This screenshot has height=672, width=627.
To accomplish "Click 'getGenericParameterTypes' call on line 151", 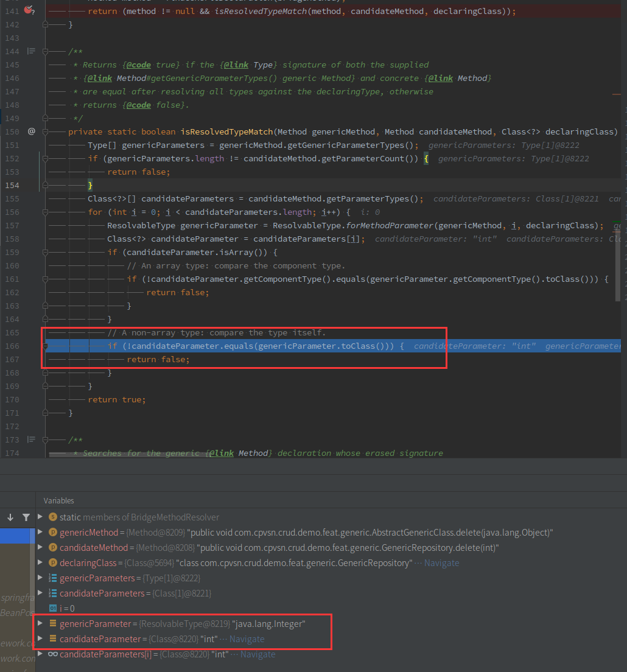I will pyautogui.click(x=346, y=145).
